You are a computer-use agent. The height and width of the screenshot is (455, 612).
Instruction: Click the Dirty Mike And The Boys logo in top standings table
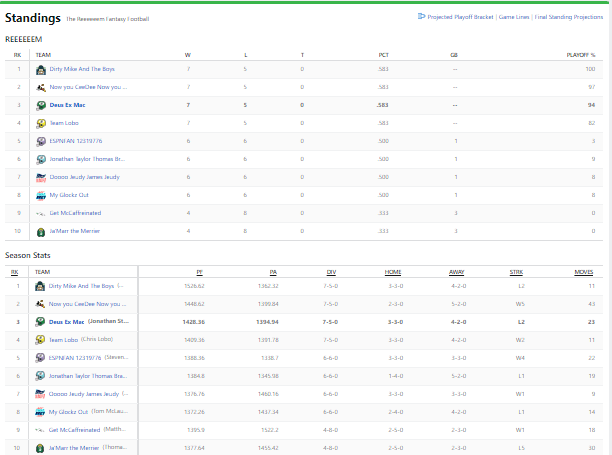41,69
